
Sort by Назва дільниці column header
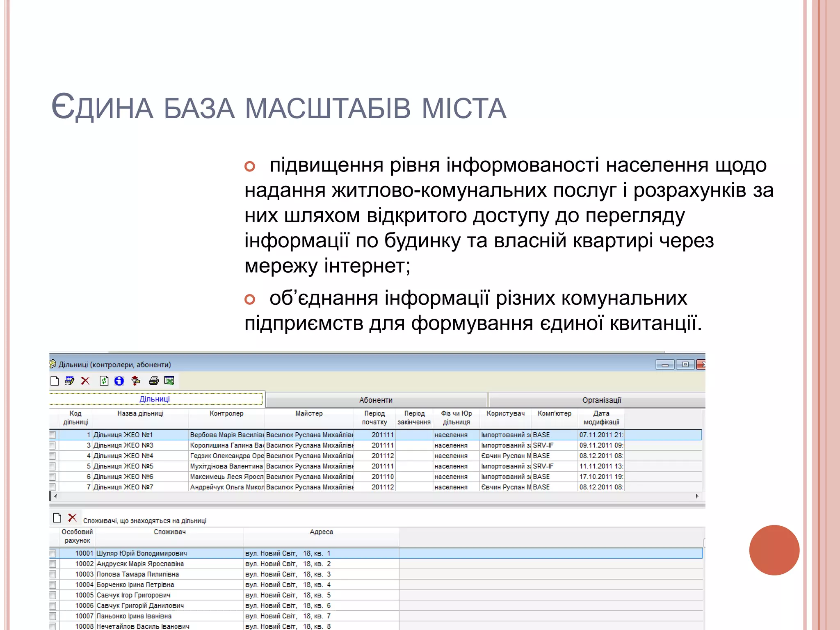point(140,418)
